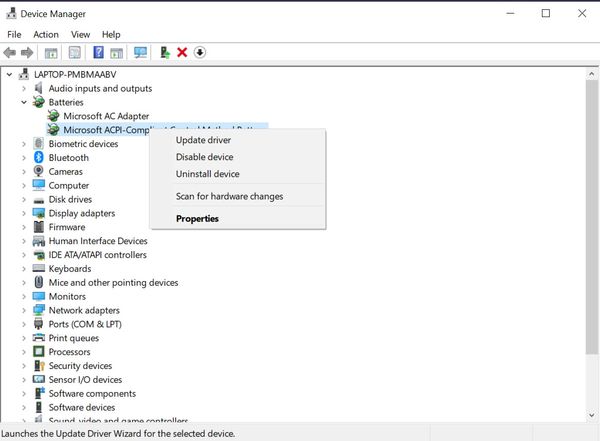Open Properties from the context menu
The width and height of the screenshot is (600, 441).
(238, 219)
